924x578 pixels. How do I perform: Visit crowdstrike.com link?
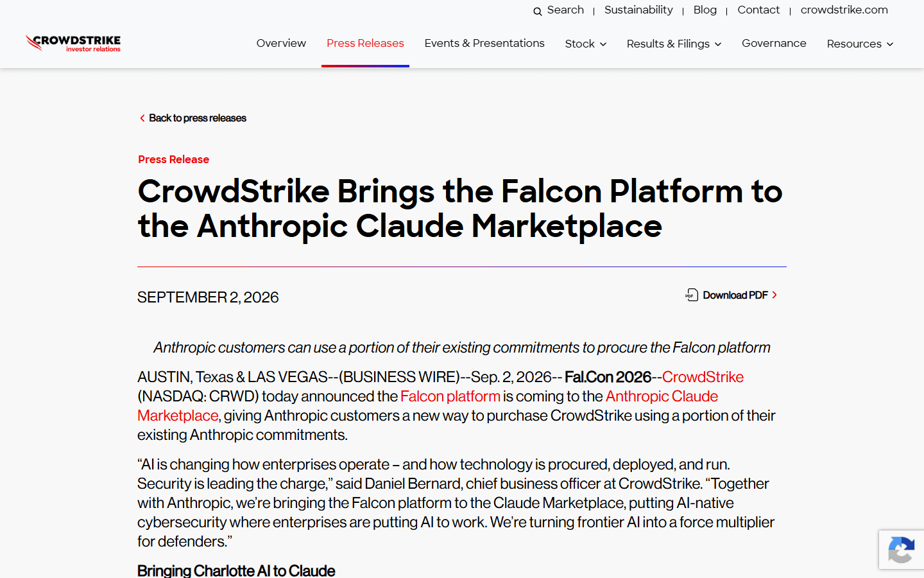tap(844, 10)
